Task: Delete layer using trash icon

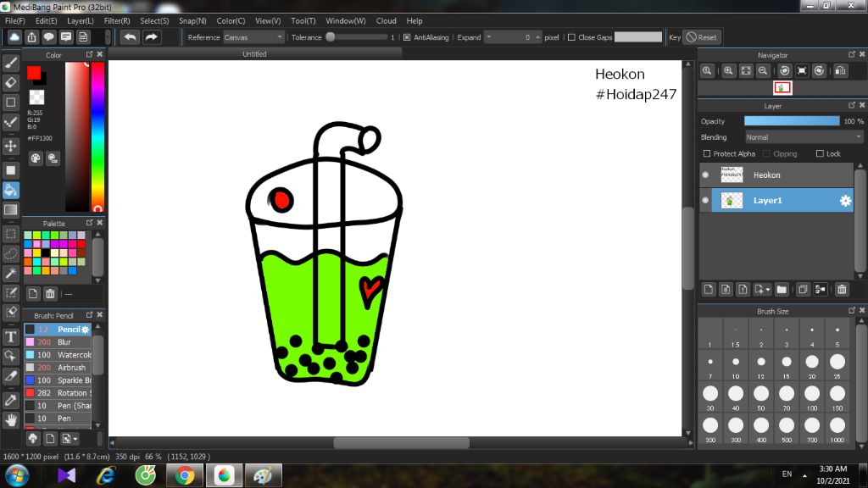Action: pyautogui.click(x=842, y=290)
